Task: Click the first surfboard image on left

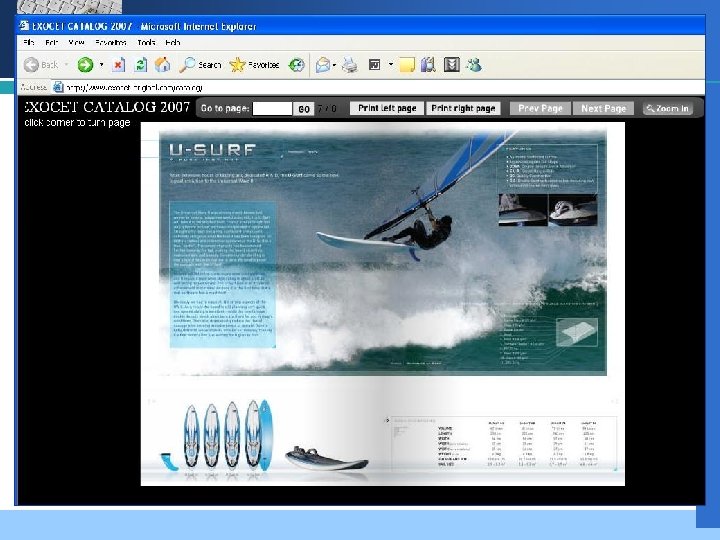Action: point(191,436)
